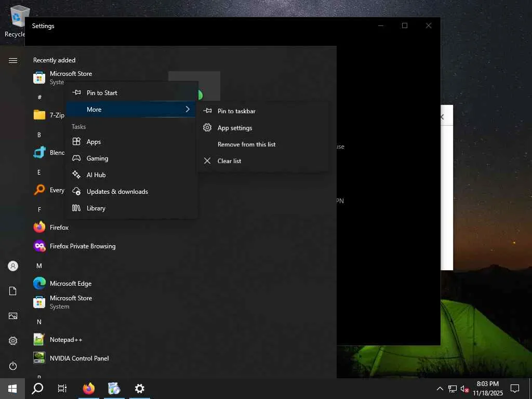Click the Pin to Start pin icon
This screenshot has height=399, width=532.
pos(77,92)
